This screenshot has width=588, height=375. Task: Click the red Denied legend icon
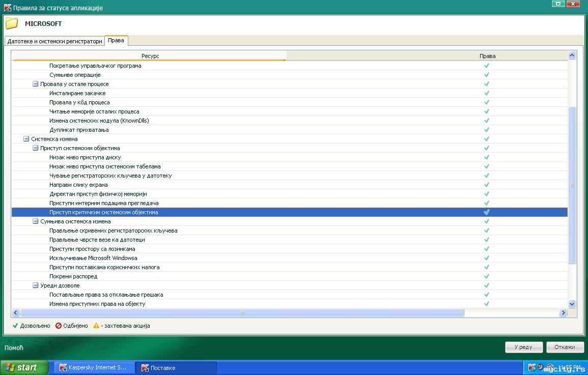click(59, 326)
